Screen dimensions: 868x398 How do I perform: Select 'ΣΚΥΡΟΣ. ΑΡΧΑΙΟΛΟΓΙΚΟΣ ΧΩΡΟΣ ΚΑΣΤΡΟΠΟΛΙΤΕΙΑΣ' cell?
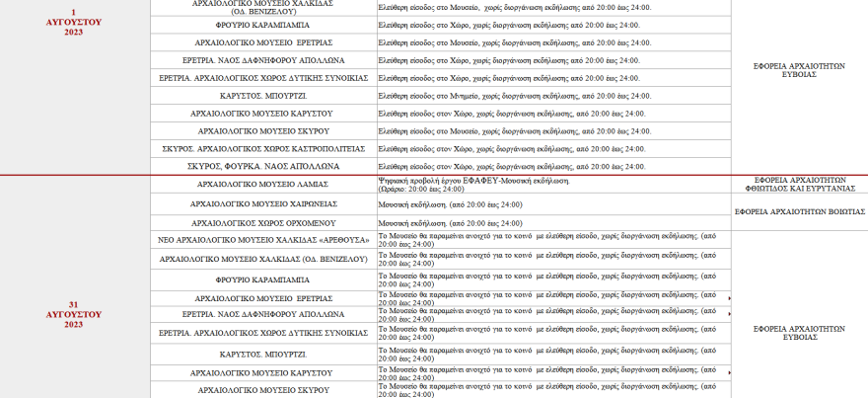pyautogui.click(x=263, y=148)
